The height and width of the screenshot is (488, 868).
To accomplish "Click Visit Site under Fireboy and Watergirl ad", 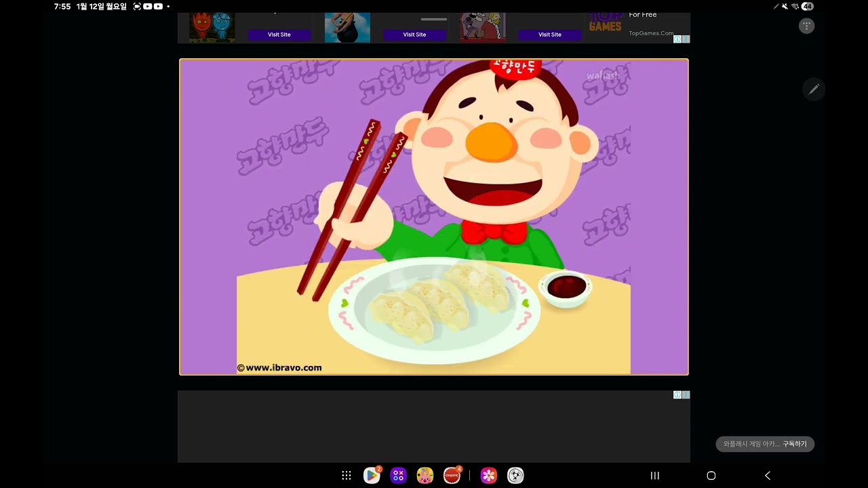I will click(x=279, y=35).
